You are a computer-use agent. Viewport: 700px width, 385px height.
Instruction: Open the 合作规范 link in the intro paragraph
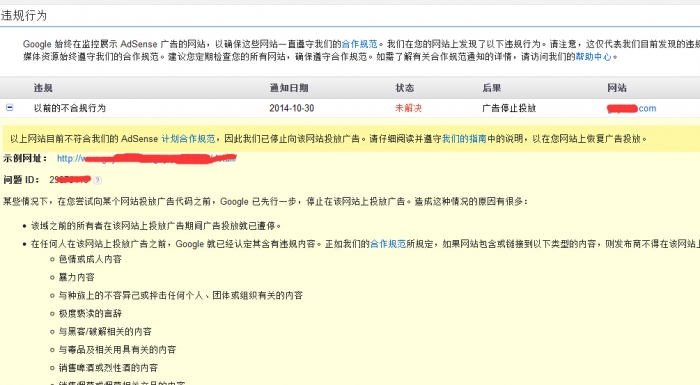pos(359,44)
